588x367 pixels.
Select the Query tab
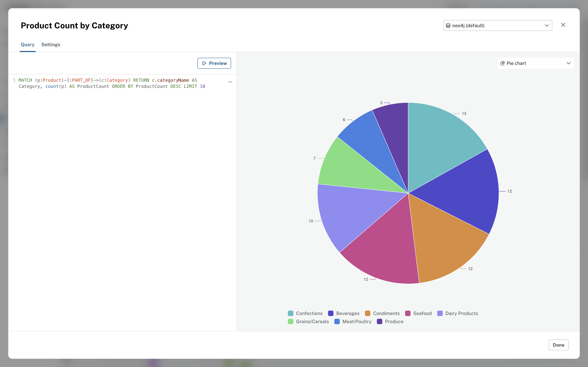click(x=27, y=44)
